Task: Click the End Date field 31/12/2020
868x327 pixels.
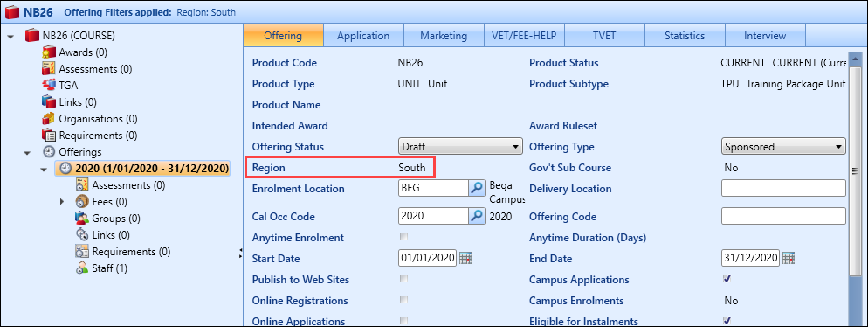Action: (x=751, y=258)
